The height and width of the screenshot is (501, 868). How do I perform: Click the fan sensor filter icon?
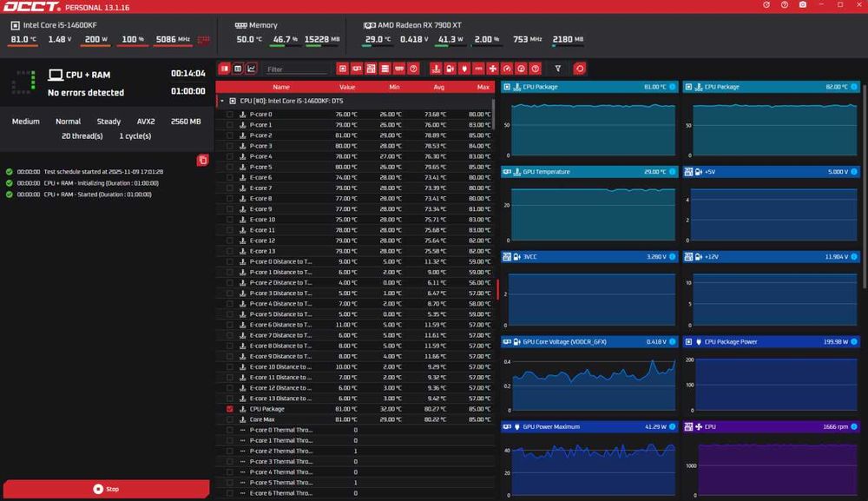click(493, 69)
